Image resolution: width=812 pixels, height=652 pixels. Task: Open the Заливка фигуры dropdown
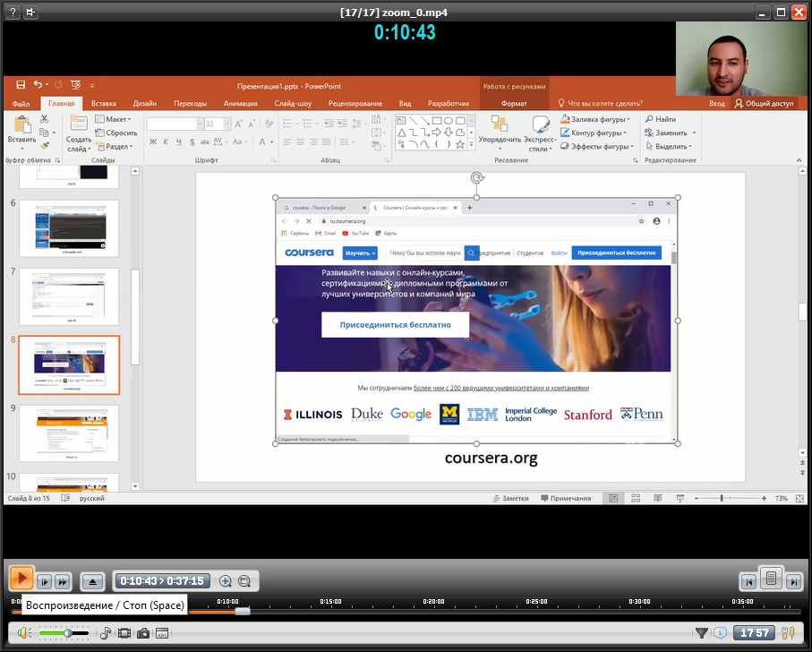[x=595, y=119]
